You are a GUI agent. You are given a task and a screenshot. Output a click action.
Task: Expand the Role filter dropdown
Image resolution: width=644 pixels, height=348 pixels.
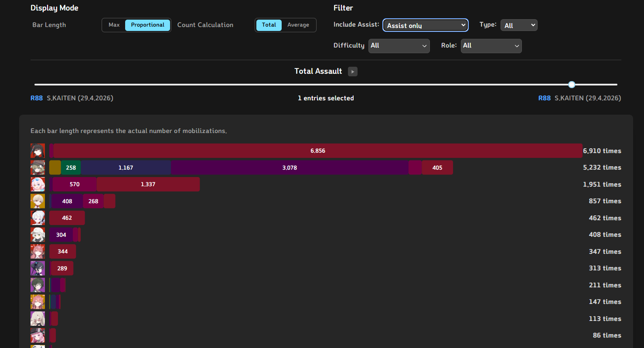[x=491, y=46]
